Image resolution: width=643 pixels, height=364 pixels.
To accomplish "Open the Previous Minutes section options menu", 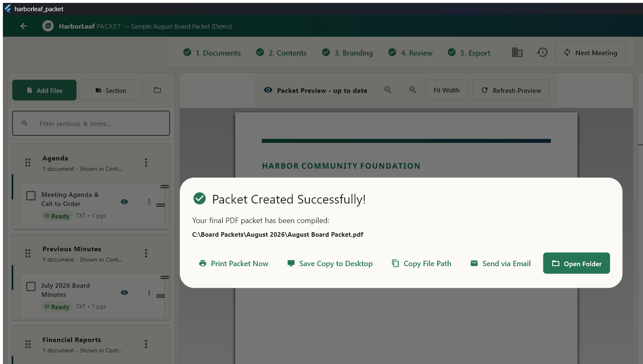I will (x=146, y=253).
